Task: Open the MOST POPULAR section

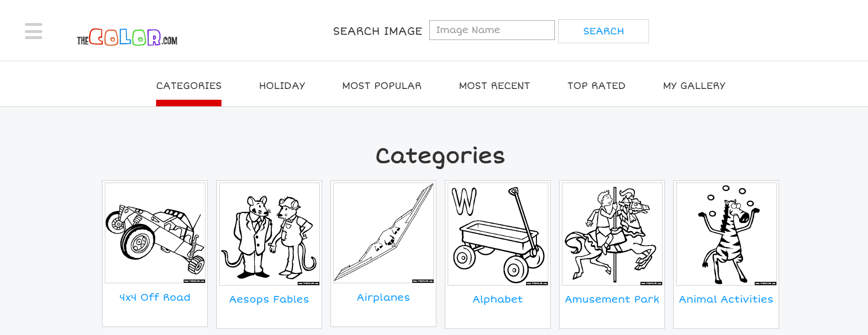Action: 382,86
